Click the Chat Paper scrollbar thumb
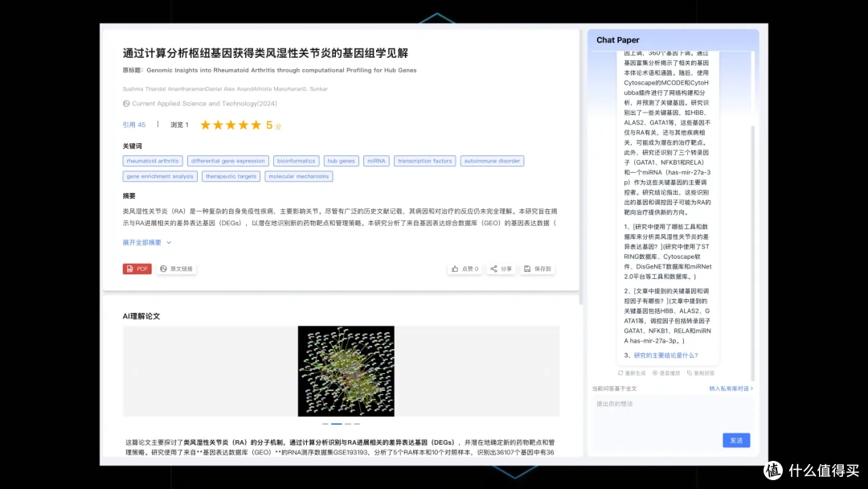This screenshot has height=489, width=868. (x=753, y=253)
